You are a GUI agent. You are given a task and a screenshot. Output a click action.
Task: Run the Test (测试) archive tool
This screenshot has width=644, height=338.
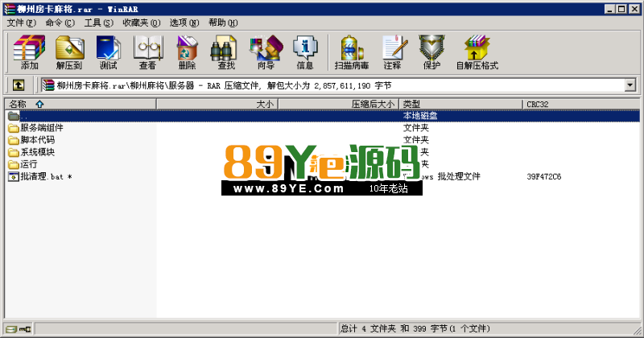109,52
